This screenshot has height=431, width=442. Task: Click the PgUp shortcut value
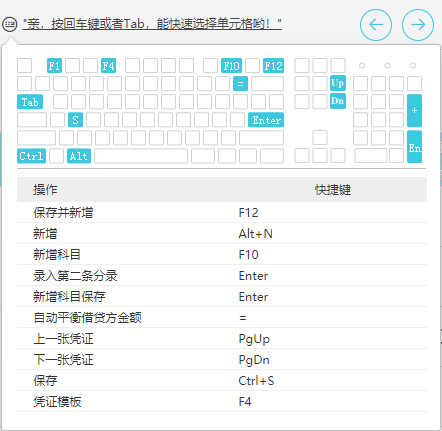[x=254, y=339]
